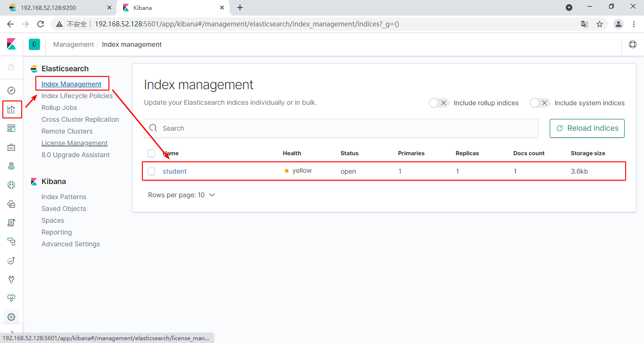644x343 pixels.
Task: Expand the Rows per page dropdown
Action: (182, 195)
